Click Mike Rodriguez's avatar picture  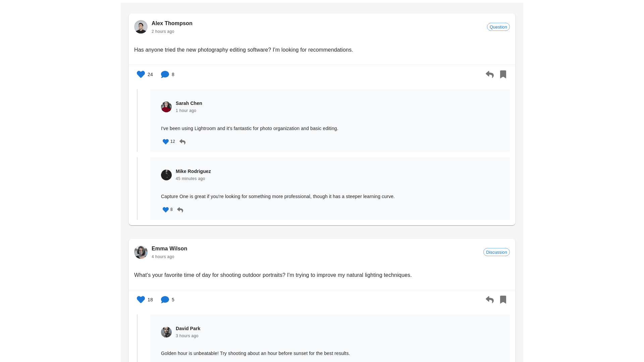pyautogui.click(x=166, y=175)
